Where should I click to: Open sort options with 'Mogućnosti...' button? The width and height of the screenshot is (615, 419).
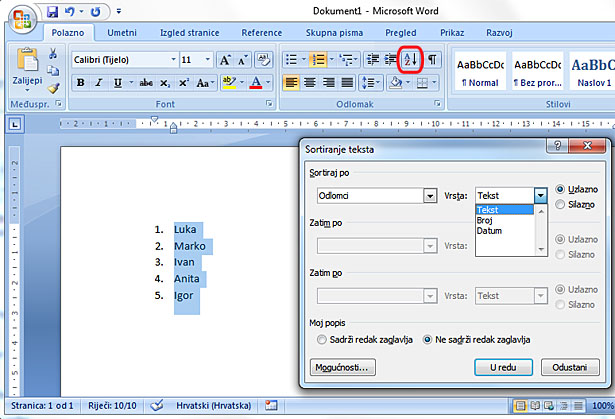[339, 367]
